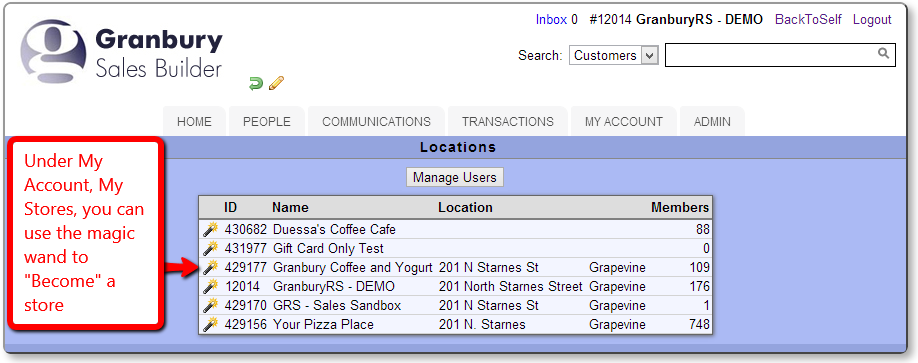
Task: Click magic wand for Duessa's Coffee Cafe
Action: coord(210,230)
